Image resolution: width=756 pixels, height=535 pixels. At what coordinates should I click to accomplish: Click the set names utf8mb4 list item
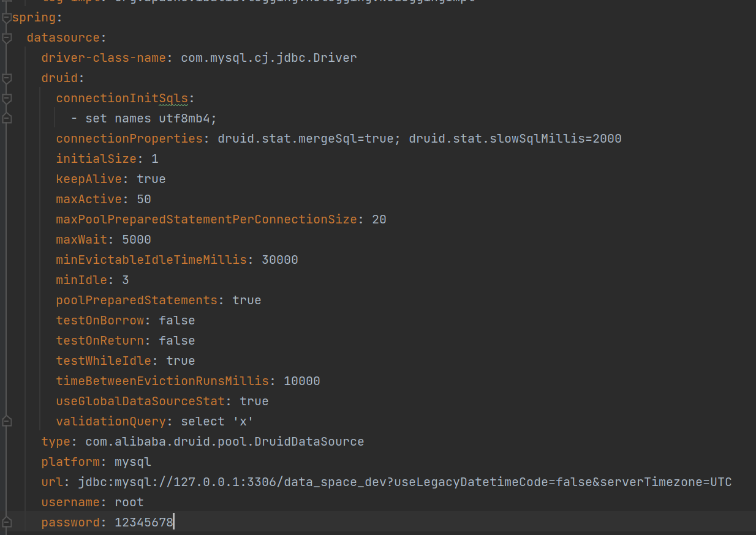point(153,118)
